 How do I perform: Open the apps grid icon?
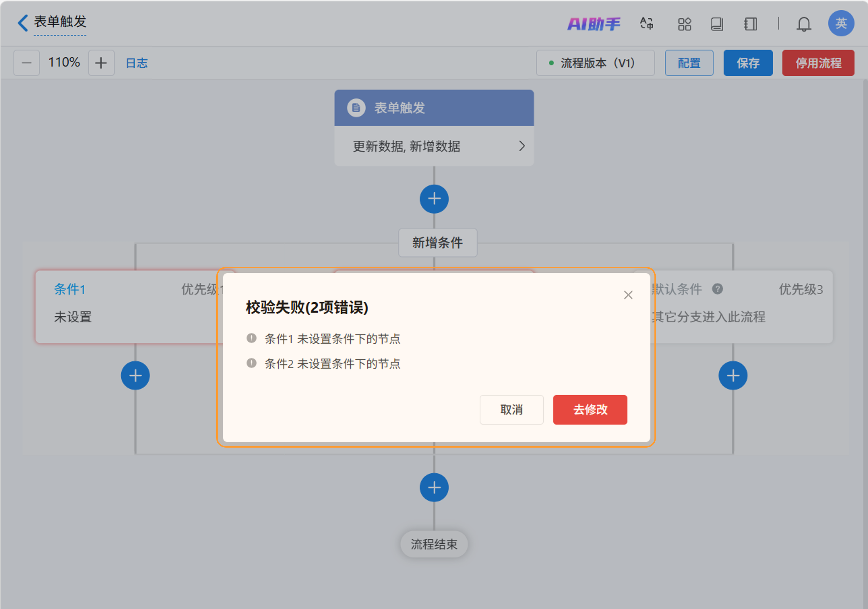point(684,24)
